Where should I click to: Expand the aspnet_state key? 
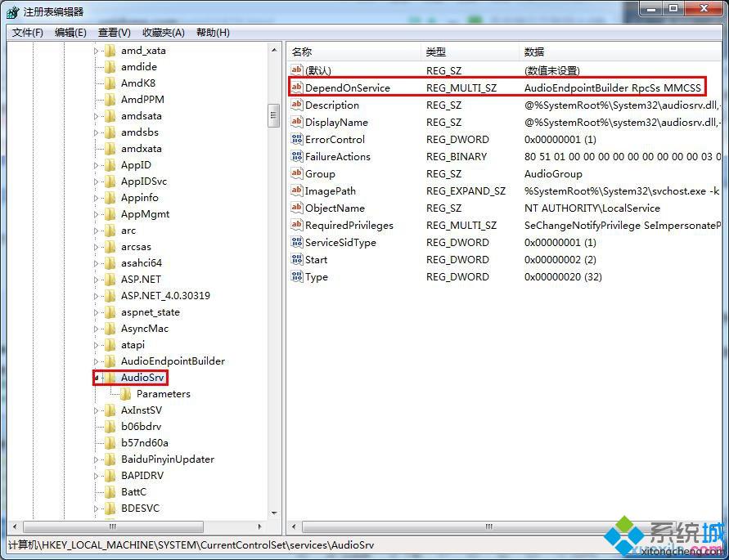(x=97, y=312)
